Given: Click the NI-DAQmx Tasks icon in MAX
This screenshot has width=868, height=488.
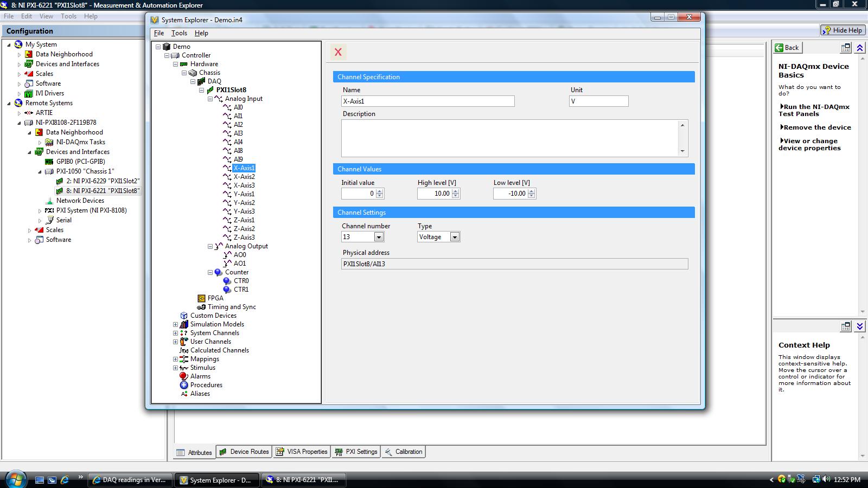Looking at the screenshot, I should pyautogui.click(x=49, y=142).
